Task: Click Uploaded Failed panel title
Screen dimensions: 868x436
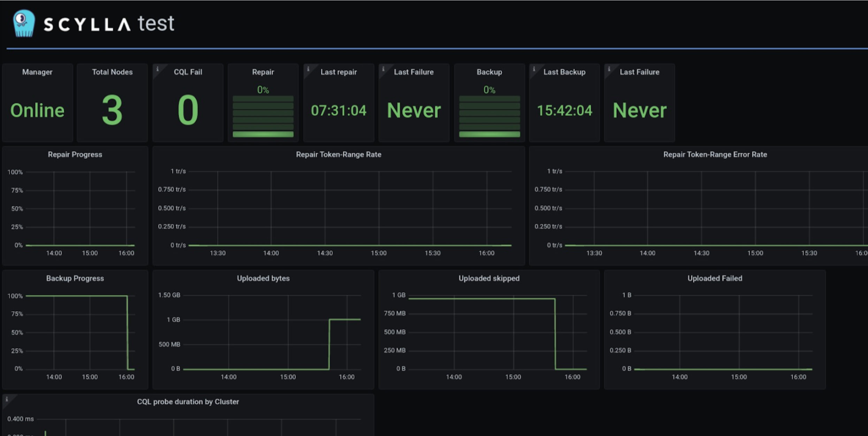Action: (x=715, y=278)
